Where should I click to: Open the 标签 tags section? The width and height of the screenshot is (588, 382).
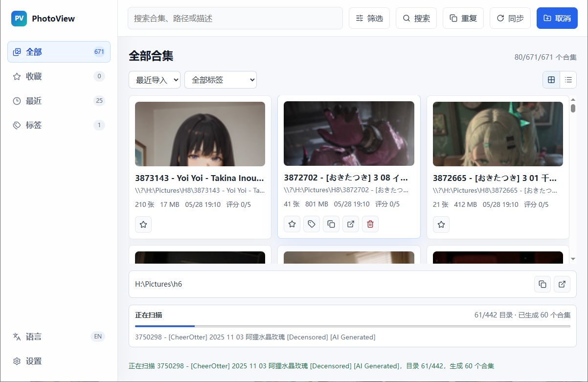[x=59, y=125]
